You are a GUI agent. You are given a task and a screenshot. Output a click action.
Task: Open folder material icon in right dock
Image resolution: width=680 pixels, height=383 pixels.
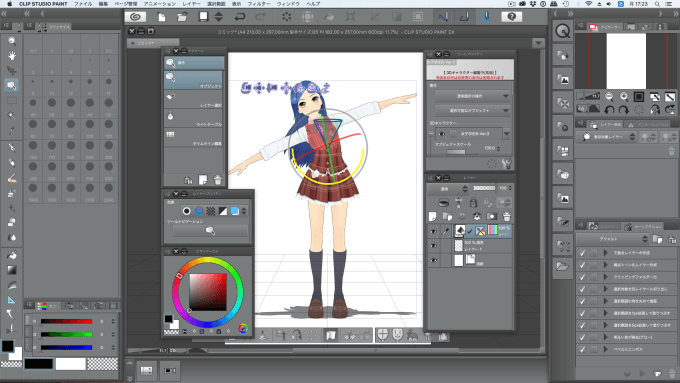click(563, 266)
